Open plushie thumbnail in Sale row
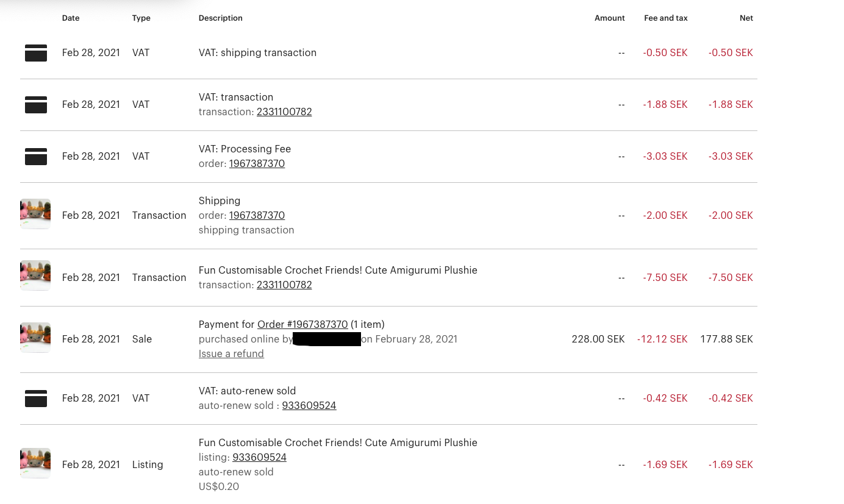Viewport: 844px width, 504px height. 35,338
